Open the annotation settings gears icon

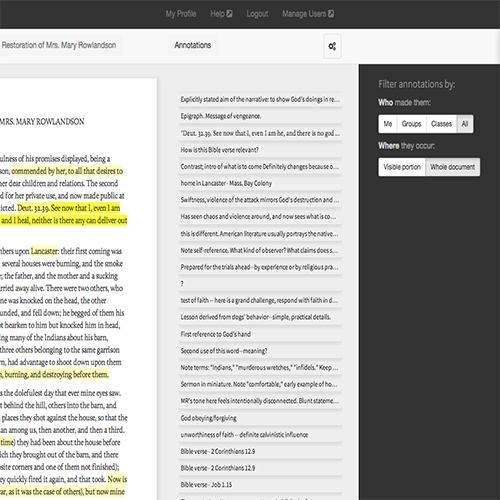(332, 46)
